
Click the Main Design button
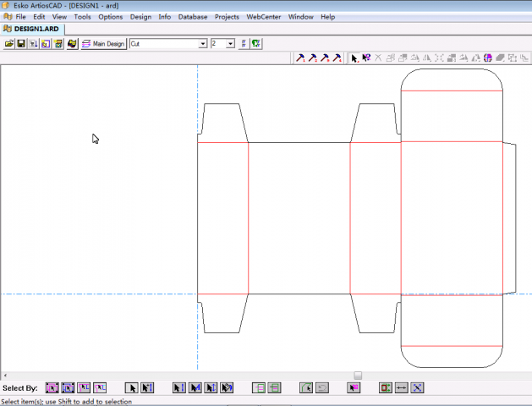[103, 44]
